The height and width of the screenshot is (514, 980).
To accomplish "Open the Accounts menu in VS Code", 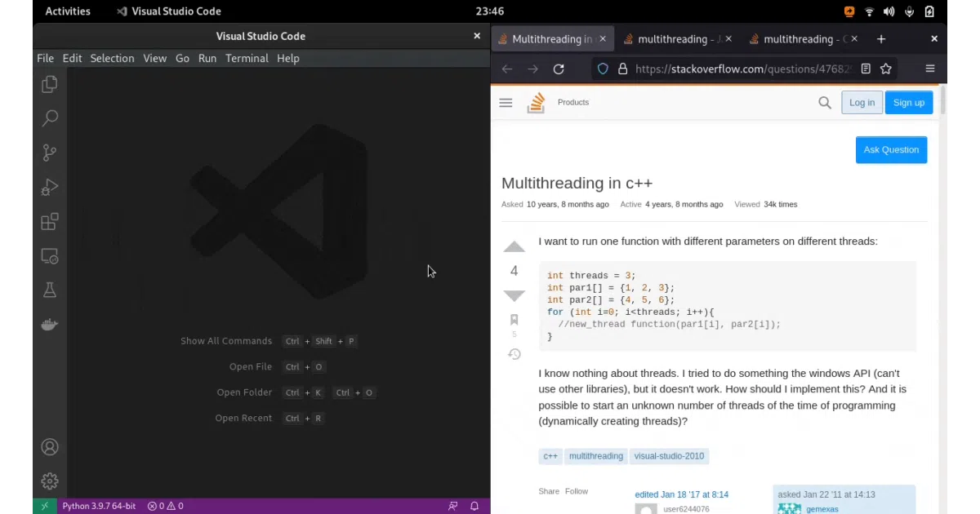I will coord(50,447).
